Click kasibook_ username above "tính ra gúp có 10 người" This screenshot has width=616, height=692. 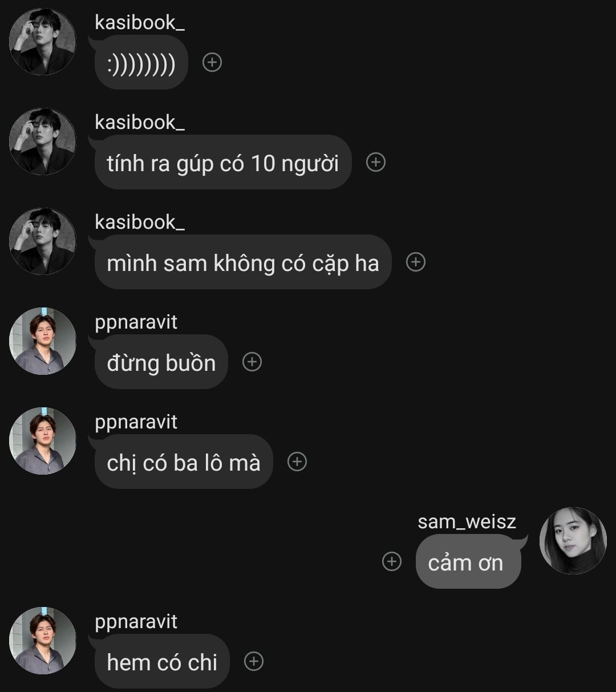point(140,122)
